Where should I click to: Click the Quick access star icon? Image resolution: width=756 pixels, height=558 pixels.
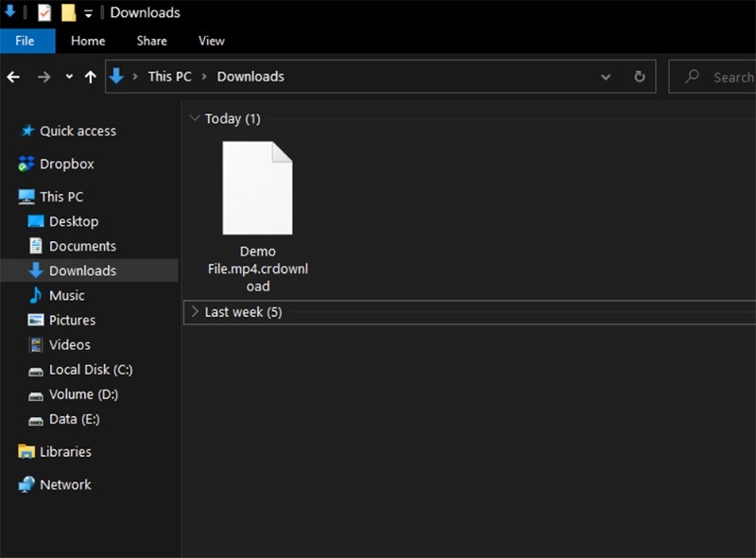(x=28, y=131)
